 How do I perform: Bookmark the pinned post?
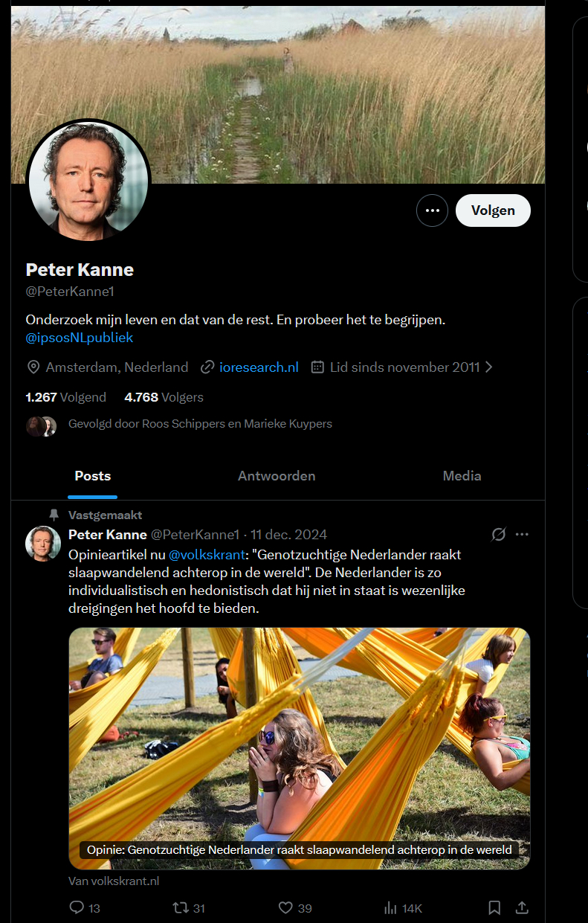494,907
